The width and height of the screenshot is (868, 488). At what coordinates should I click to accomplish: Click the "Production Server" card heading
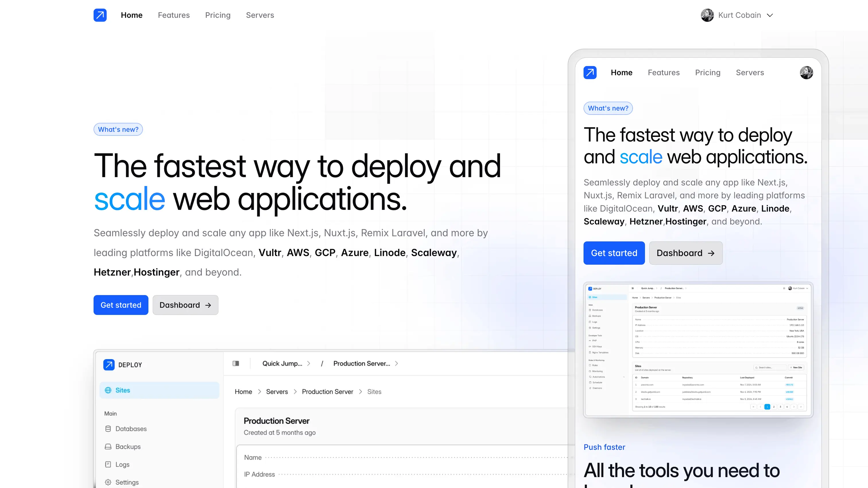(276, 421)
